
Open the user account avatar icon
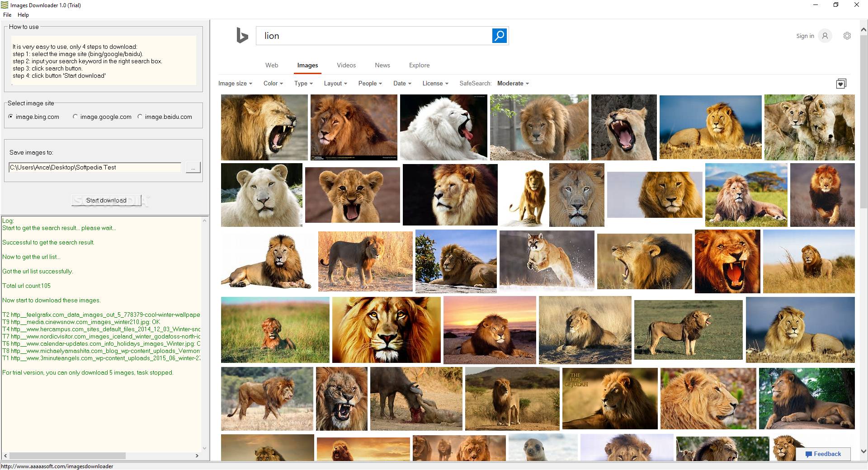825,36
